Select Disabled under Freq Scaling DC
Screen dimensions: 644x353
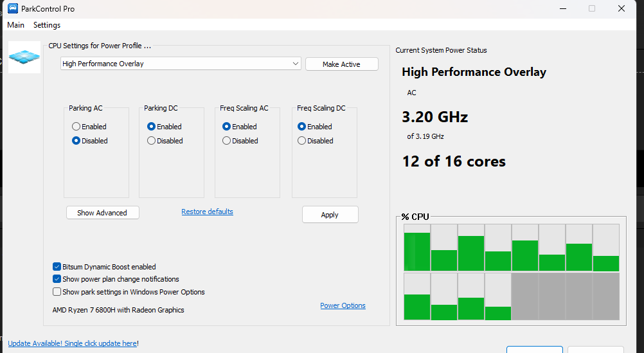(x=302, y=141)
